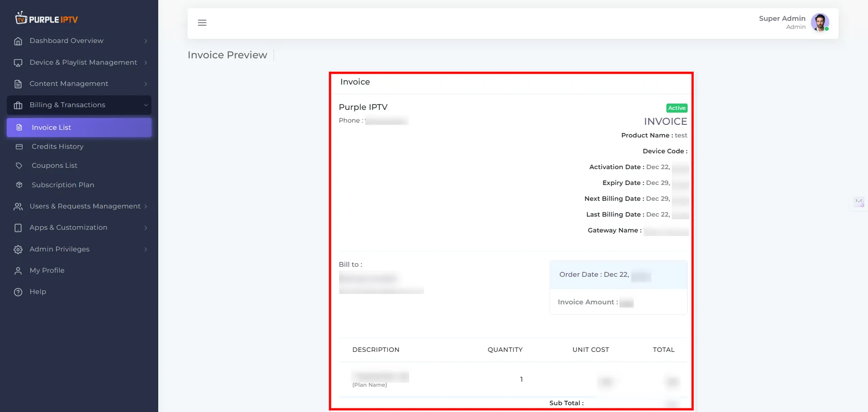Click the Invoice Amount label
868x412 pixels.
[588, 302]
